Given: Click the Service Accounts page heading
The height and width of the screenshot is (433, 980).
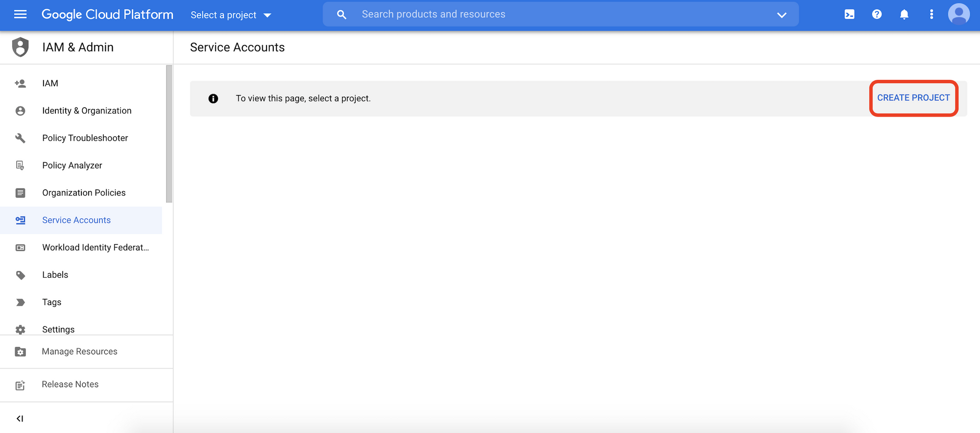Looking at the screenshot, I should coord(237,48).
